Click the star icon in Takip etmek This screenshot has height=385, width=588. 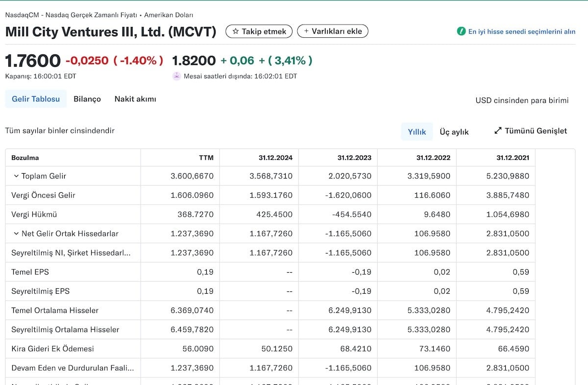click(x=236, y=31)
